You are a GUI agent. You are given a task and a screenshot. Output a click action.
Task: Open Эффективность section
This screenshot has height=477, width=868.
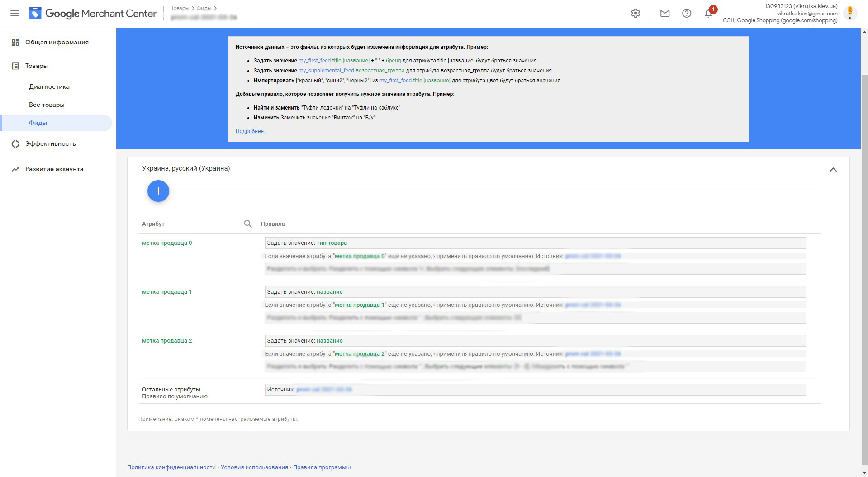[51, 144]
